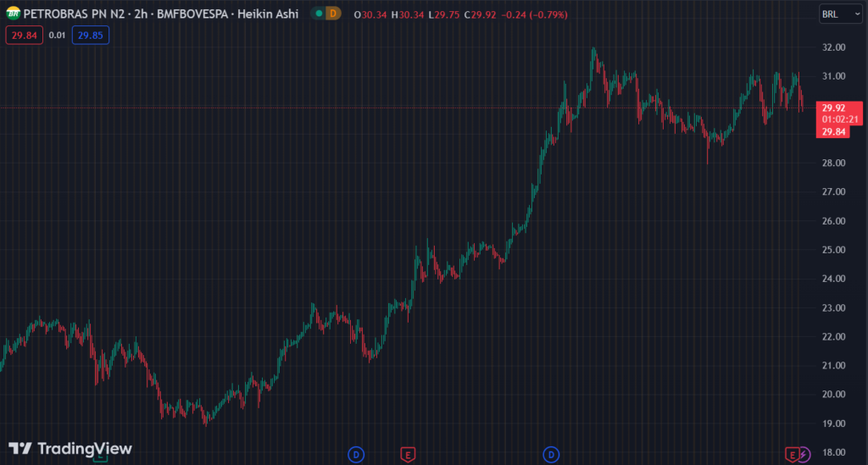868x465 pixels.
Task: Click the 0.01 spread value
Action: point(57,36)
